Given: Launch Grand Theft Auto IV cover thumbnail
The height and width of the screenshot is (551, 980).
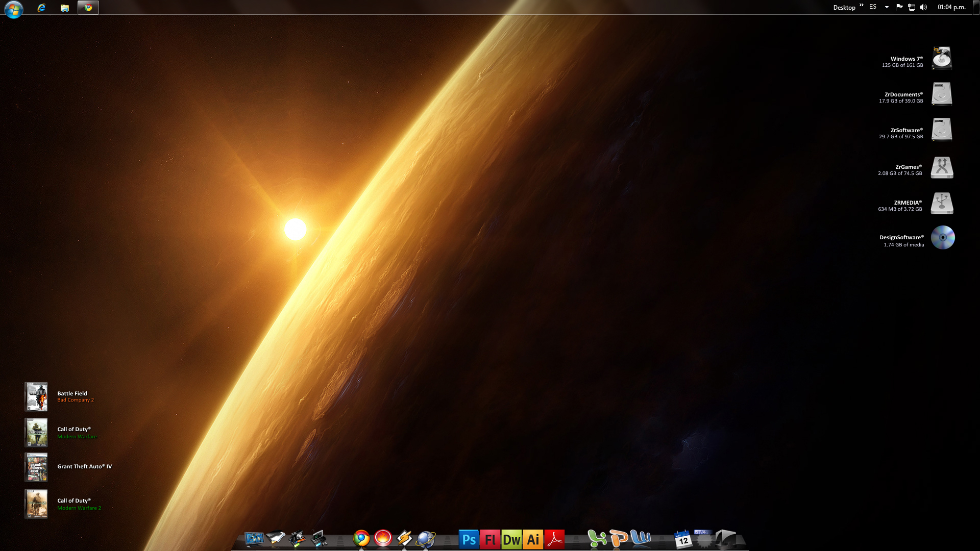Looking at the screenshot, I should 36,467.
